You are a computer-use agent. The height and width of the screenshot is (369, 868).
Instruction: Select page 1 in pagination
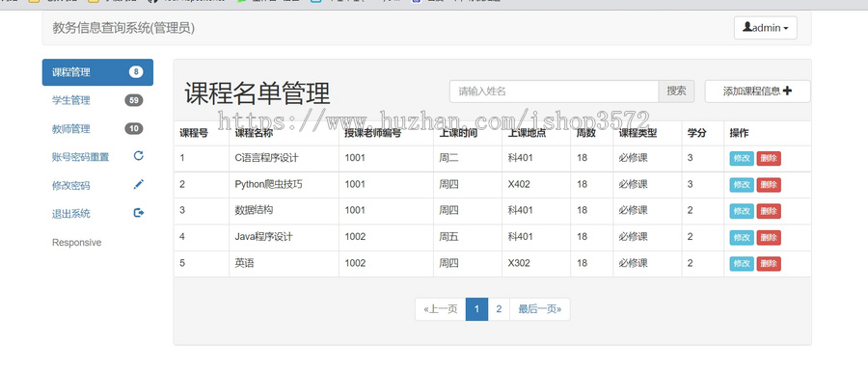(x=477, y=309)
